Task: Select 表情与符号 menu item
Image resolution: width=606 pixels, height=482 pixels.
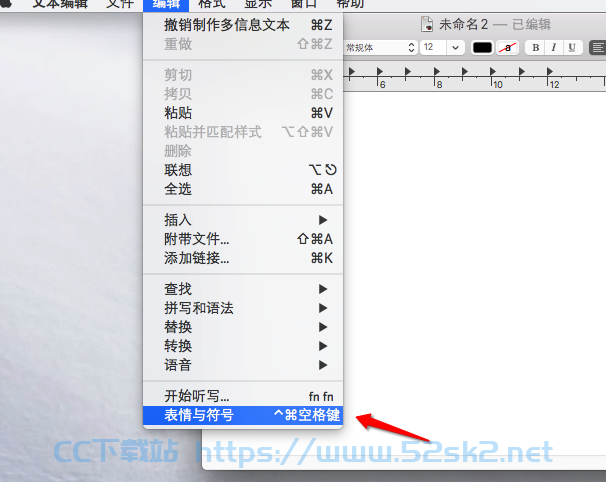Action: point(243,415)
